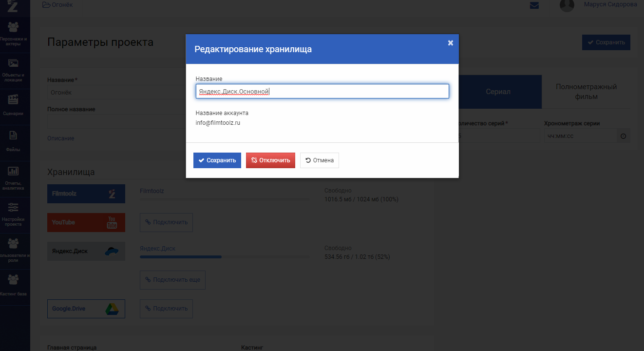The height and width of the screenshot is (351, 644).
Task: Click the Яндекс.Диск storage tile
Action: click(86, 251)
